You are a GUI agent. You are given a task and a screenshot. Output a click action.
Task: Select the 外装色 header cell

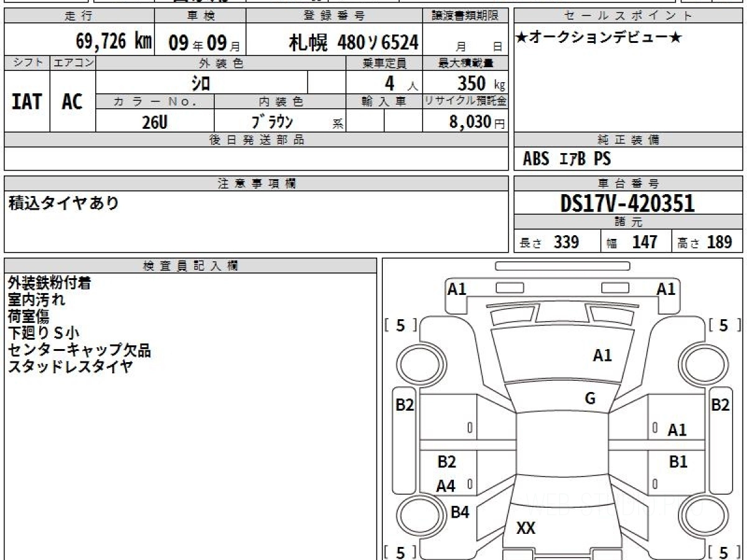pyautogui.click(x=221, y=63)
